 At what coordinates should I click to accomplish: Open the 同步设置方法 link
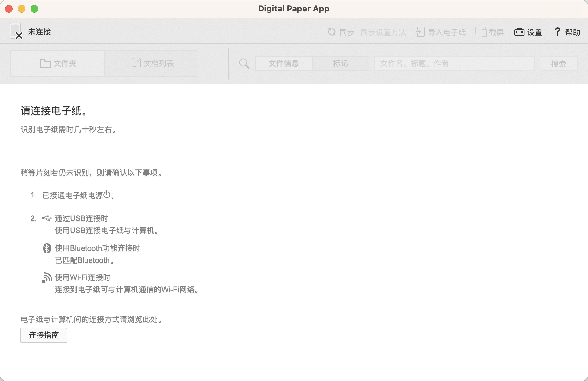pyautogui.click(x=383, y=32)
